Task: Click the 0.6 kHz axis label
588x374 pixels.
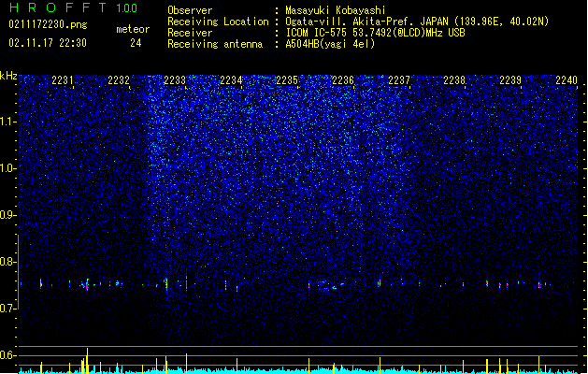Action: tap(8, 355)
